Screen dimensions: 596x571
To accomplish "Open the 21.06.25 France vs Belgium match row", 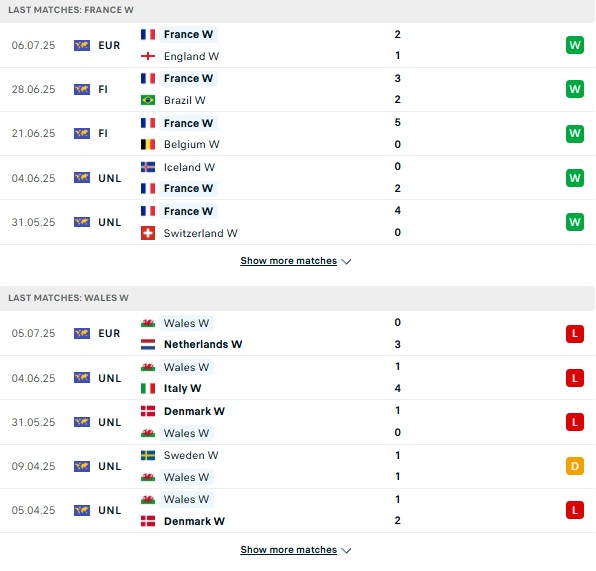I will 297,133.
